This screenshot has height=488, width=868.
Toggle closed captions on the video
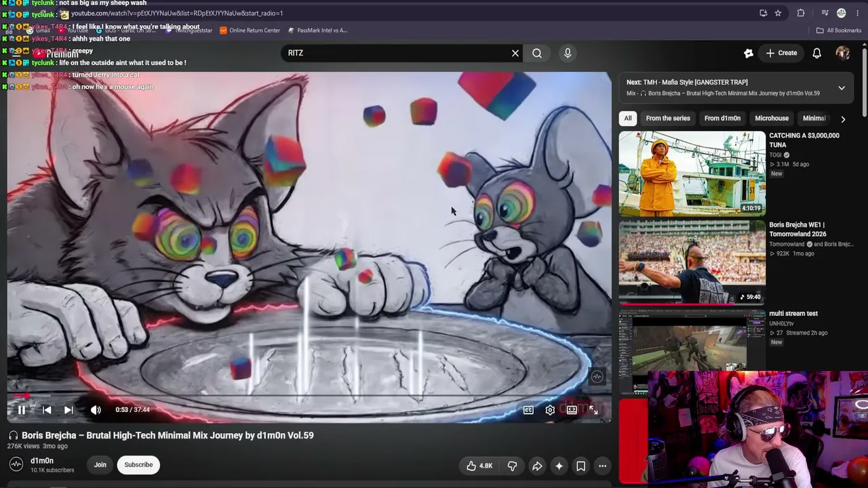point(528,409)
